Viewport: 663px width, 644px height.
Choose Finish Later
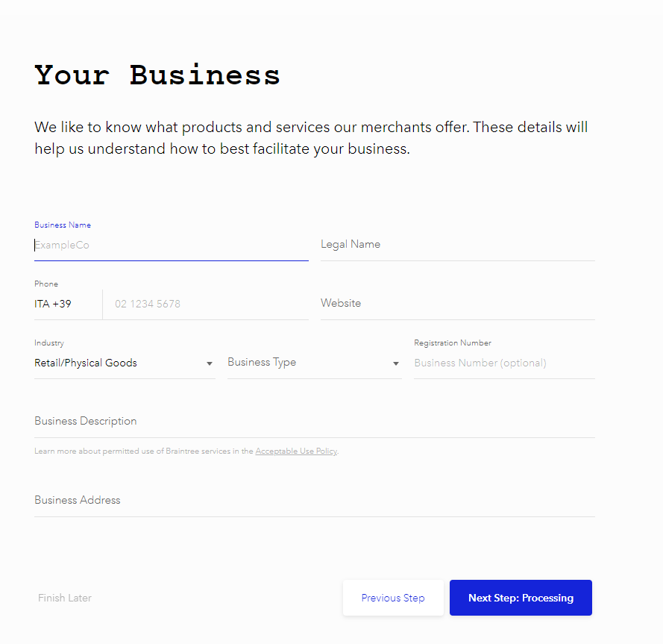(65, 598)
